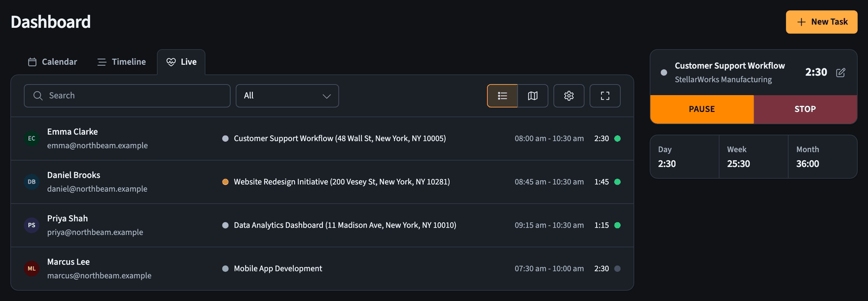Click Marcus Lee's ML avatar

click(x=31, y=268)
